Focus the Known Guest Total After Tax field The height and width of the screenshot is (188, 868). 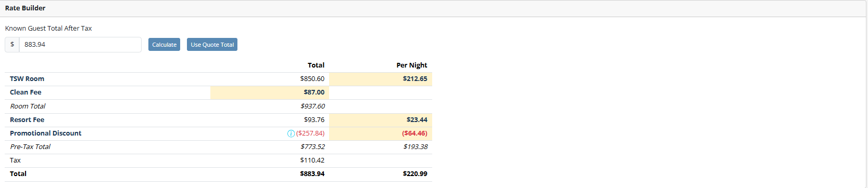point(80,45)
